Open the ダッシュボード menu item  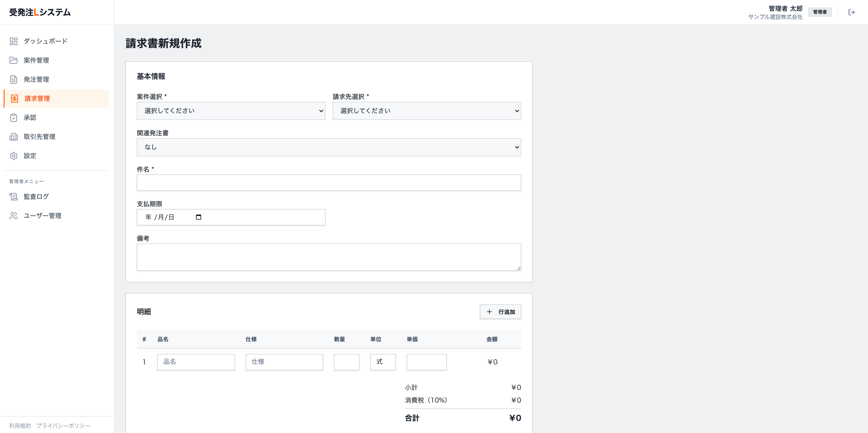[56, 41]
